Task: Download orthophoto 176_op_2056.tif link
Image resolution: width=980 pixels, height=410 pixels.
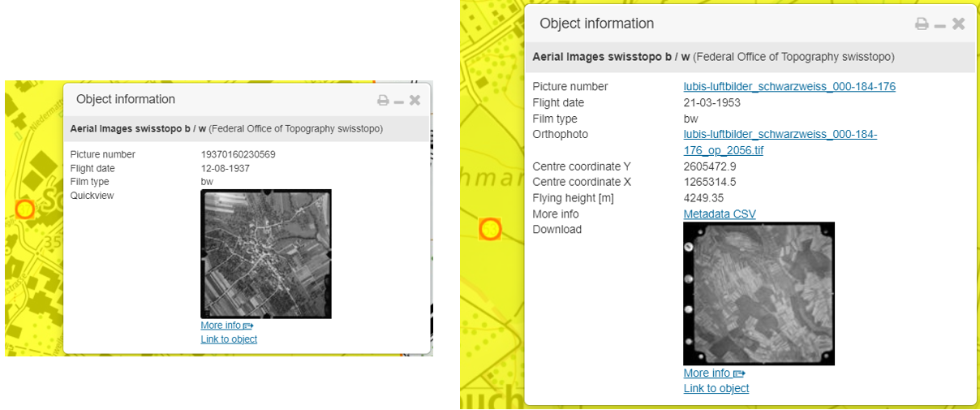Action: coord(780,143)
